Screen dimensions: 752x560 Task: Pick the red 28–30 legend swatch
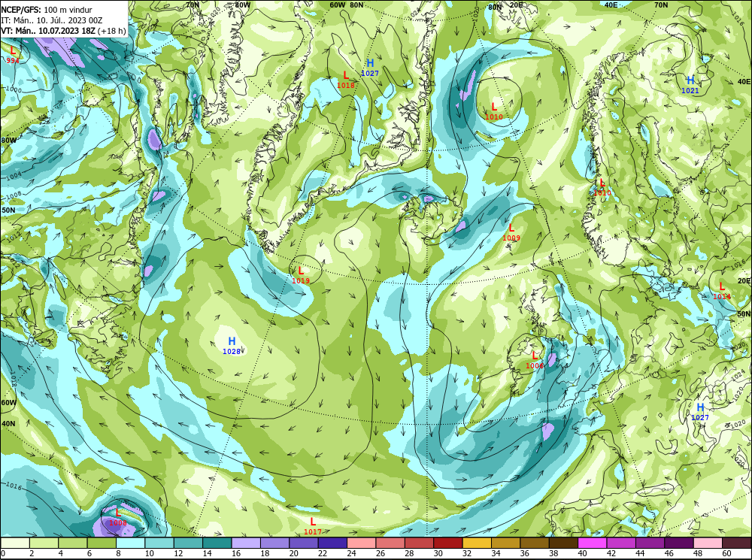[x=419, y=543]
